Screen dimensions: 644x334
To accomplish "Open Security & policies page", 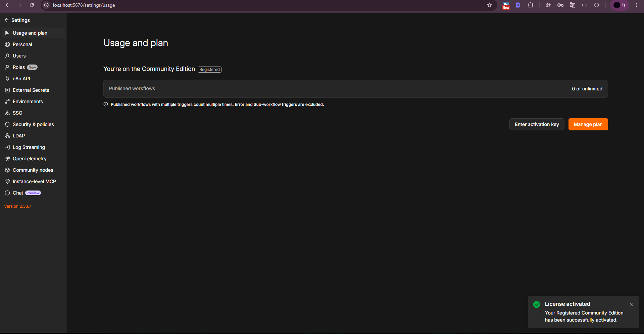I will (x=33, y=124).
